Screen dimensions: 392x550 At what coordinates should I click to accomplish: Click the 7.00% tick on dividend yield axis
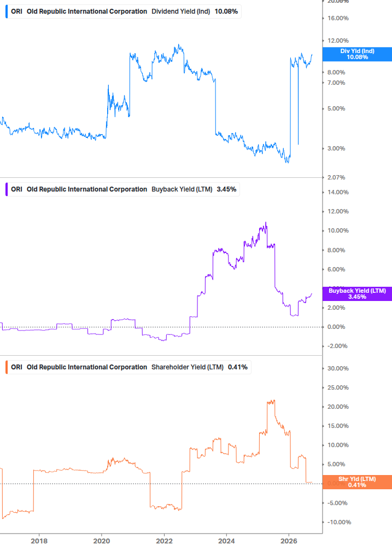coord(336,83)
